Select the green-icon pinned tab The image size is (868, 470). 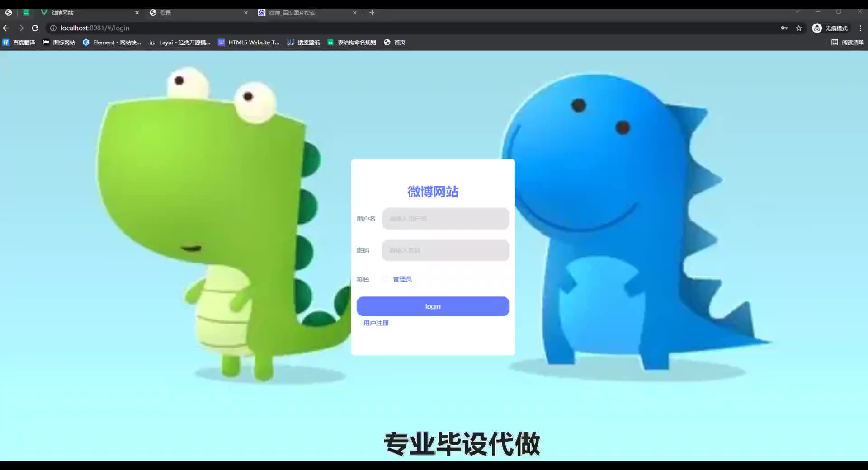26,13
